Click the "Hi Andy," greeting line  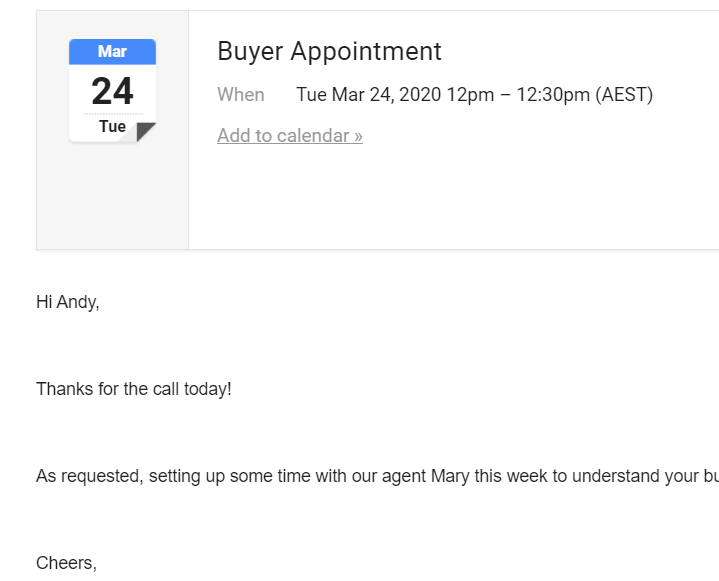[67, 302]
